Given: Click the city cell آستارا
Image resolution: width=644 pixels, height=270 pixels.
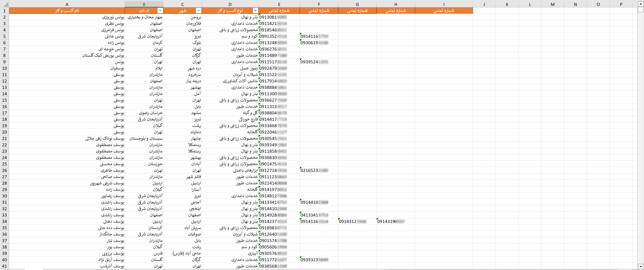Looking at the screenshot, I should [182, 189].
